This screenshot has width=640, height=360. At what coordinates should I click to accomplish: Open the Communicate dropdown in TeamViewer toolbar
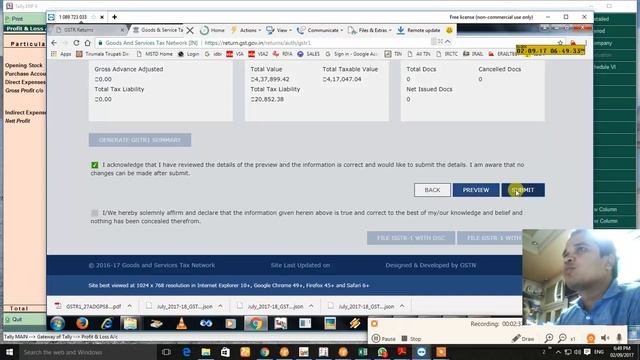320,30
